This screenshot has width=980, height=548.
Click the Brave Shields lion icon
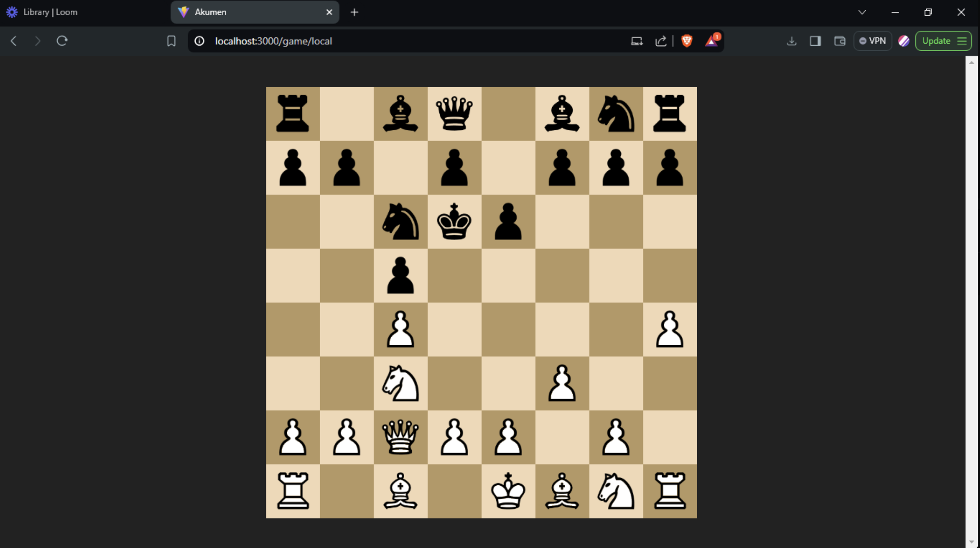tap(687, 41)
